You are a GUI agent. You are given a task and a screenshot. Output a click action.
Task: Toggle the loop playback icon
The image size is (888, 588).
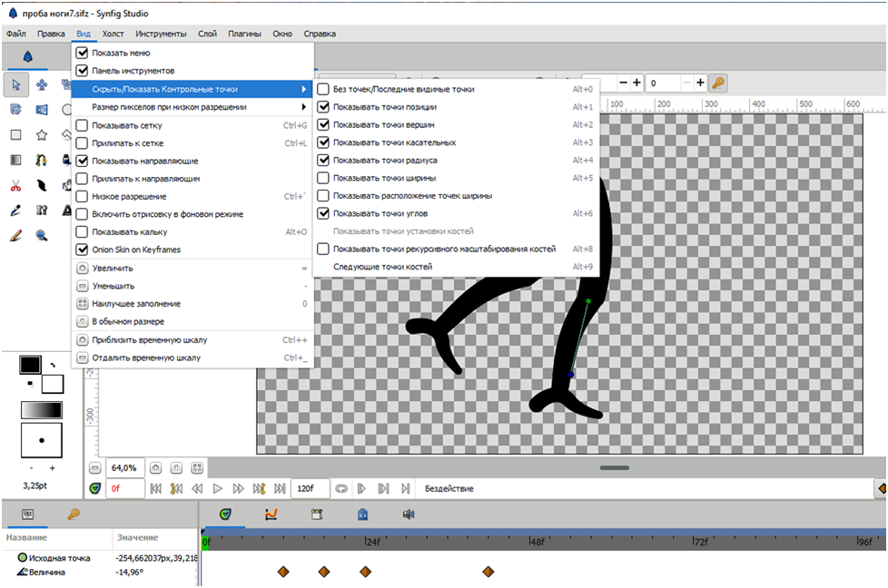pyautogui.click(x=340, y=488)
